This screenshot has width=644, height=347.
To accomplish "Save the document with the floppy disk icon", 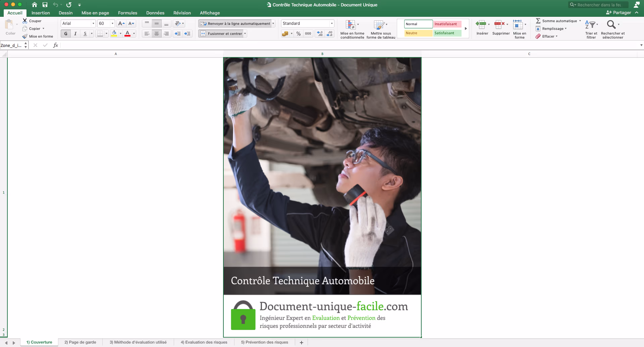I will pos(45,5).
